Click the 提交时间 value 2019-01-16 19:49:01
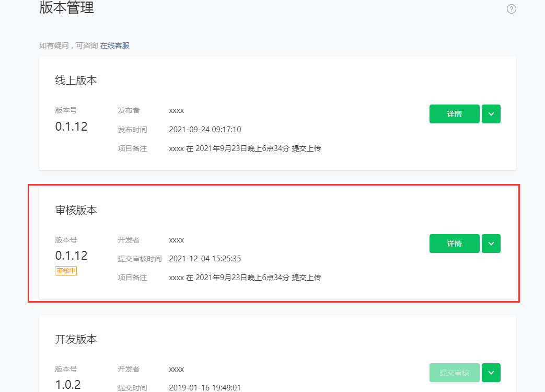The image size is (545, 392). point(205,388)
